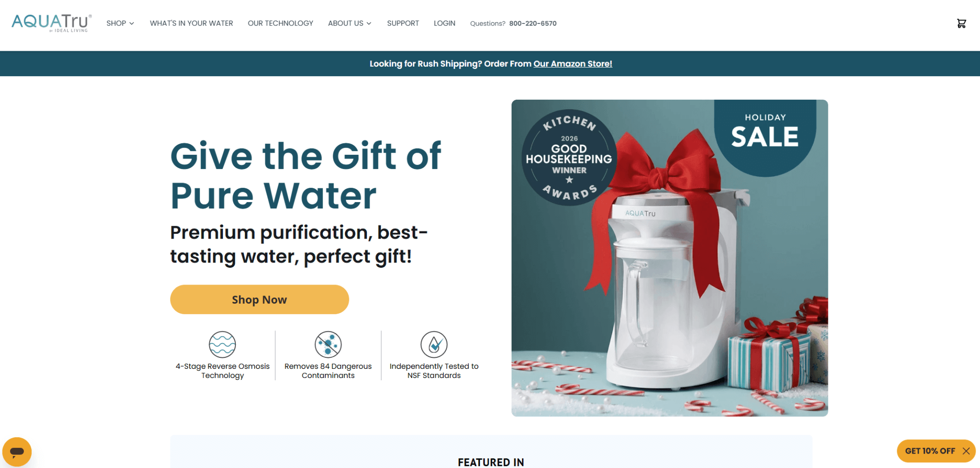The height and width of the screenshot is (468, 980).
Task: Click the Good Housekeeping award badge
Action: (569, 158)
